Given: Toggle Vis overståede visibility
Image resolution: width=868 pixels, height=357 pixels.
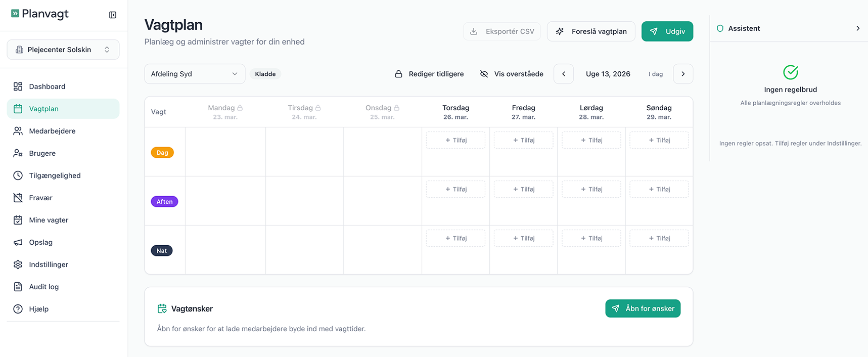Looking at the screenshot, I should click(512, 74).
